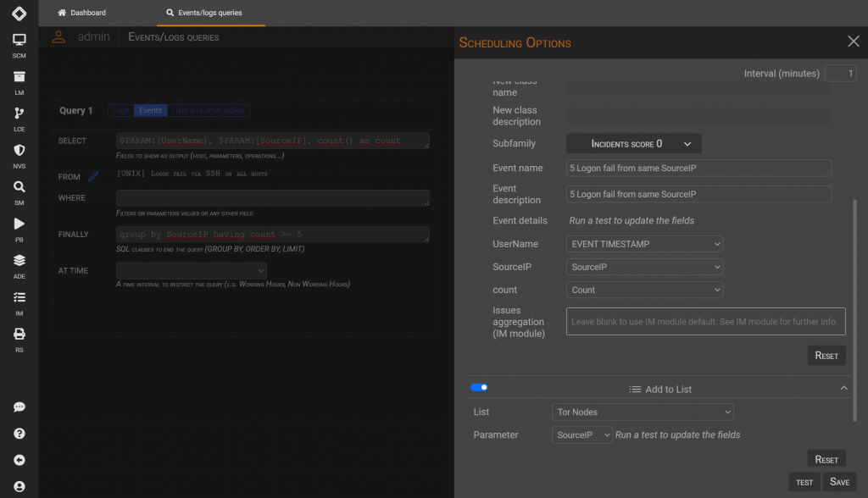Click the Issues aggregation text box
This screenshot has width=868, height=498.
[706, 322]
